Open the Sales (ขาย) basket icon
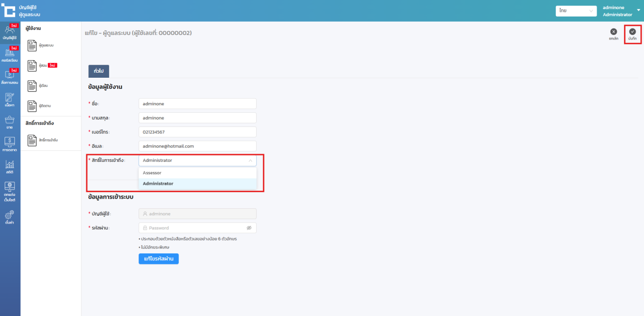 pyautogui.click(x=10, y=122)
